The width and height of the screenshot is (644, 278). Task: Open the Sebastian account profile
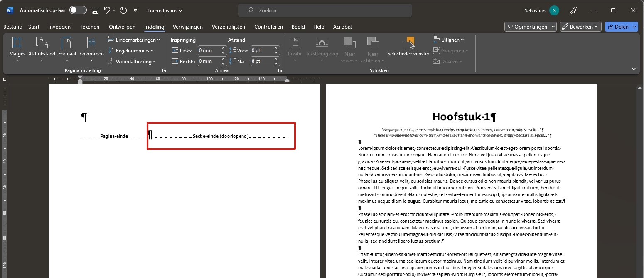pos(542,10)
